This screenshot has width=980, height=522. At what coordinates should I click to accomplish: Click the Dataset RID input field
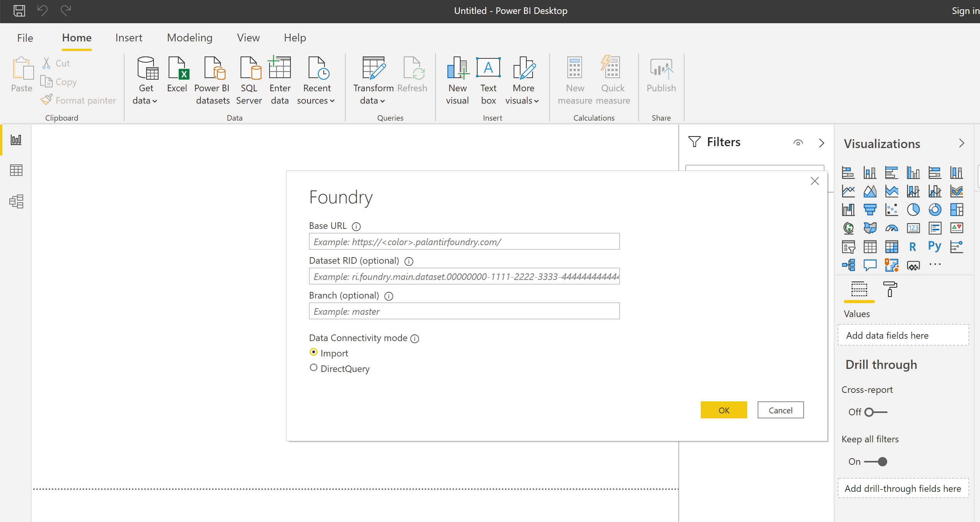(x=464, y=276)
